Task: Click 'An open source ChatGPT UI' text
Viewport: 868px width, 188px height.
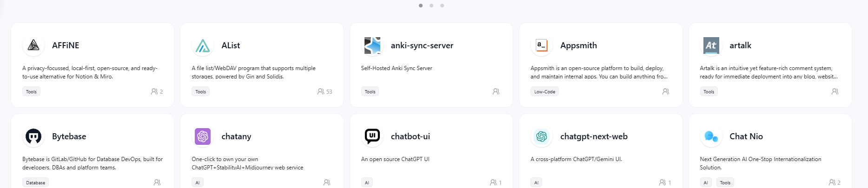Action: coord(395,159)
